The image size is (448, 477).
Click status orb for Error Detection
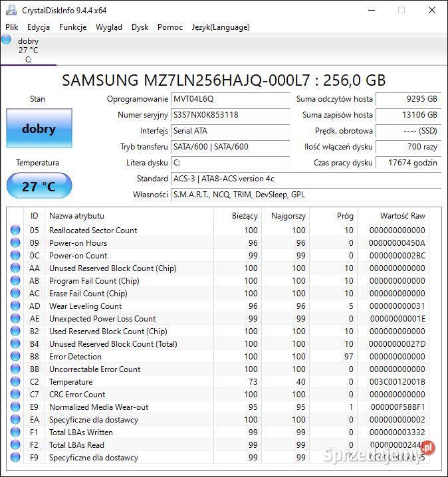tap(15, 356)
